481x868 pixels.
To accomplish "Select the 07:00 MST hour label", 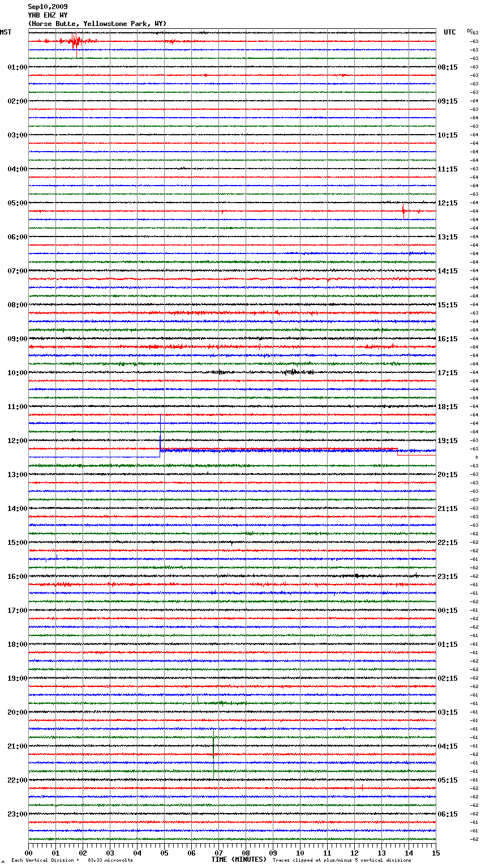I will point(17,271).
